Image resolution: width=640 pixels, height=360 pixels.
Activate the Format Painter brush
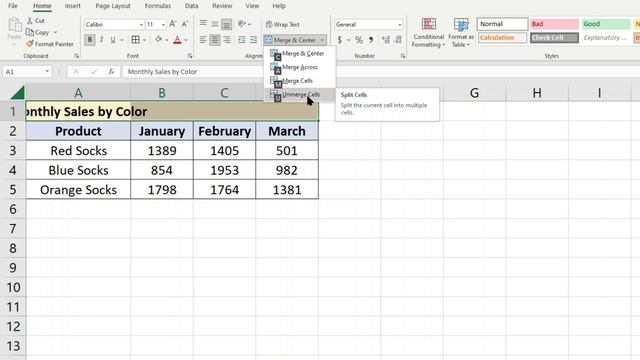pos(30,44)
